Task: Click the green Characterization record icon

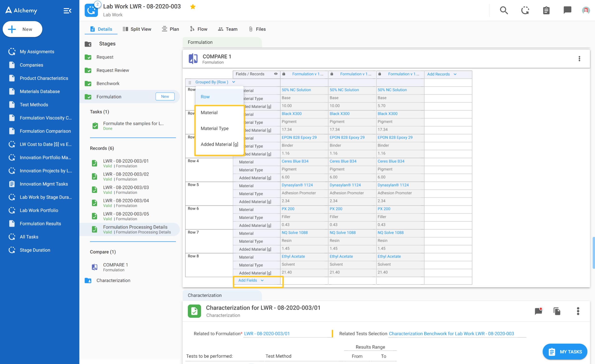Action: tap(194, 311)
